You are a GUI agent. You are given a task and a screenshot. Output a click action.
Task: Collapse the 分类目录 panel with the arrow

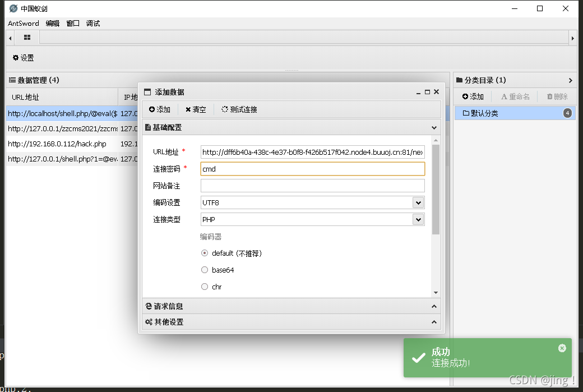coord(570,80)
